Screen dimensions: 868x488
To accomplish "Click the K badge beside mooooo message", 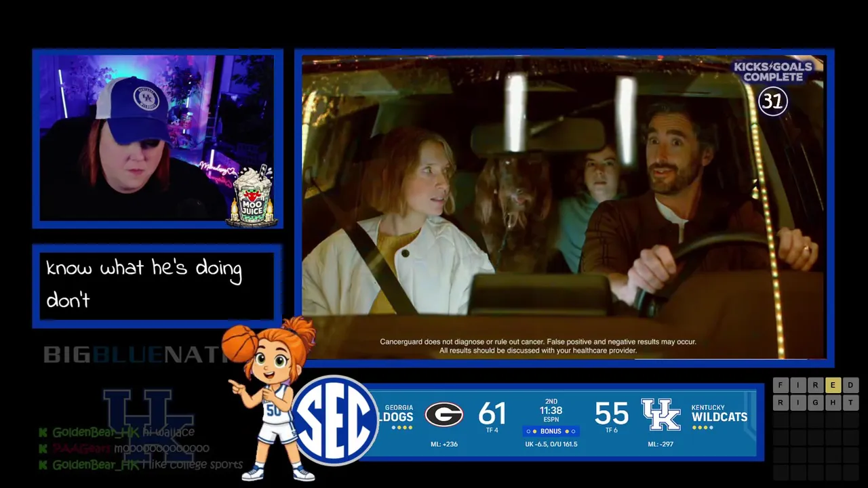I will [43, 449].
